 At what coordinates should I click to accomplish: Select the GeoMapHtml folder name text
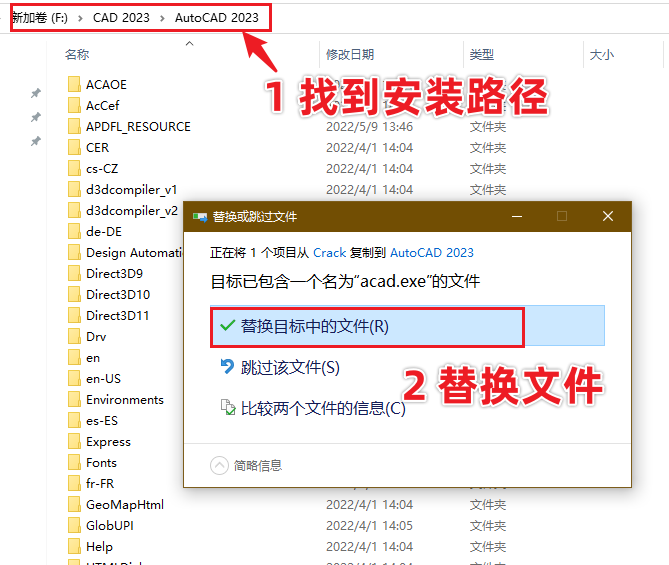[125, 504]
